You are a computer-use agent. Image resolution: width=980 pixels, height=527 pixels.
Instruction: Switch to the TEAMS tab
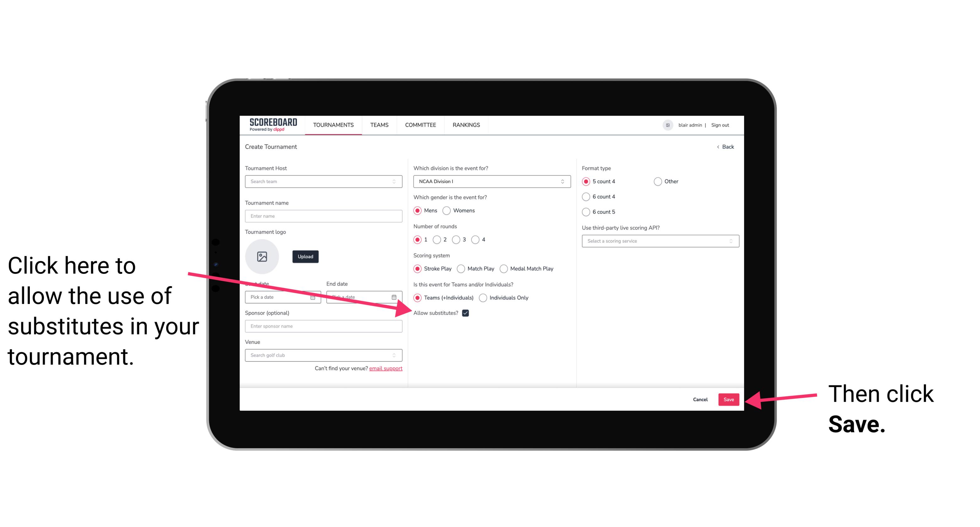coord(378,125)
